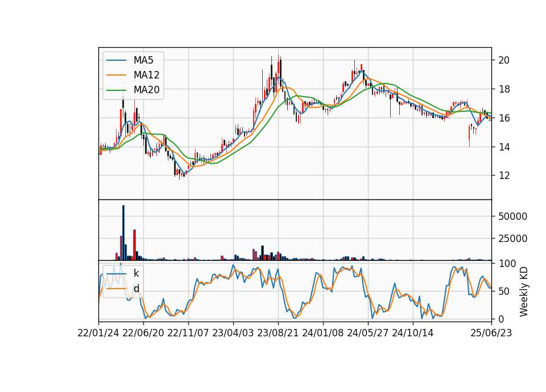
Task: Click the KD axis value 100
Action: tap(507, 264)
